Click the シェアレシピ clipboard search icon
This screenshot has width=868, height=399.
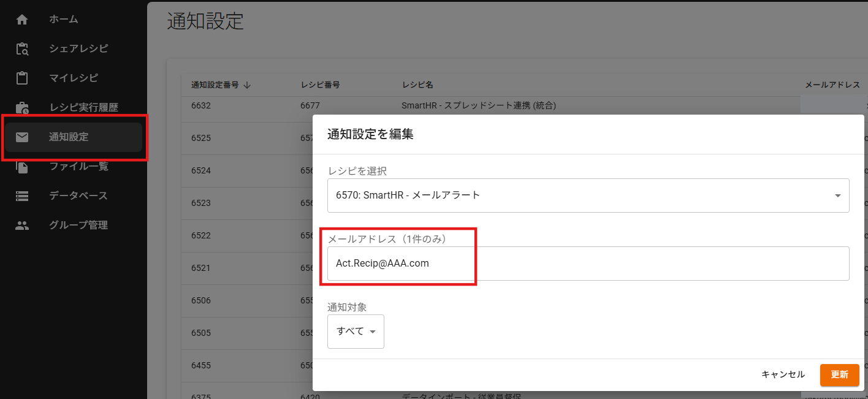coord(22,48)
